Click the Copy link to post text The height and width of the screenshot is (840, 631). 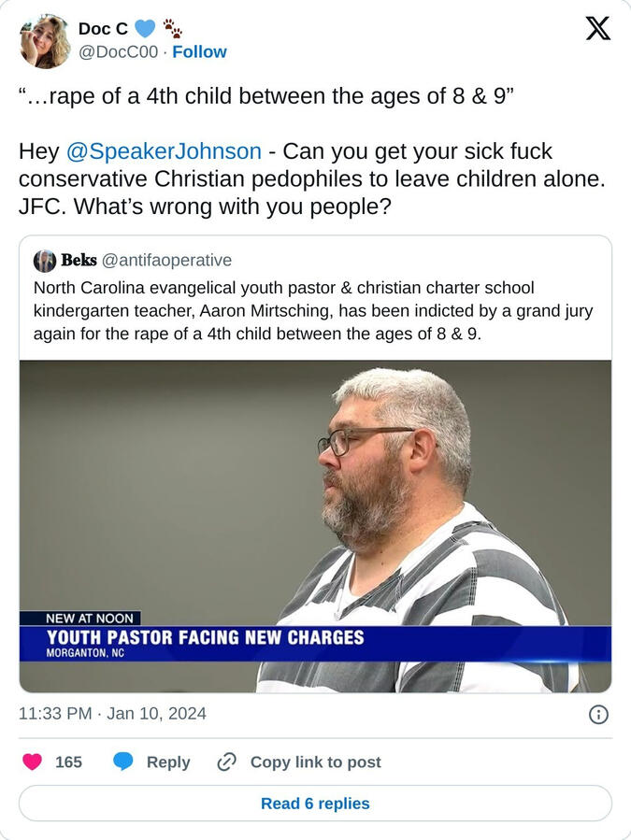(x=316, y=762)
